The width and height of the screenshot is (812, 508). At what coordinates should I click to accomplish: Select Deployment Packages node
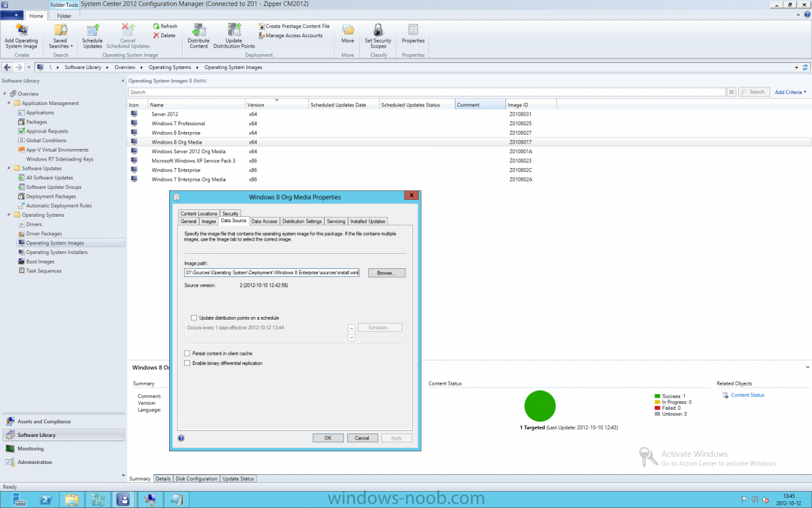47,196
